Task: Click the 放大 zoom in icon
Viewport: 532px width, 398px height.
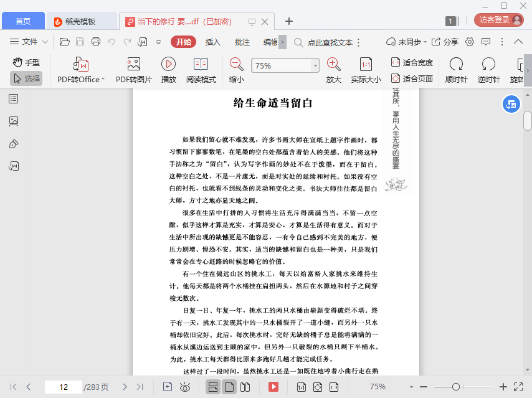Action: click(333, 70)
